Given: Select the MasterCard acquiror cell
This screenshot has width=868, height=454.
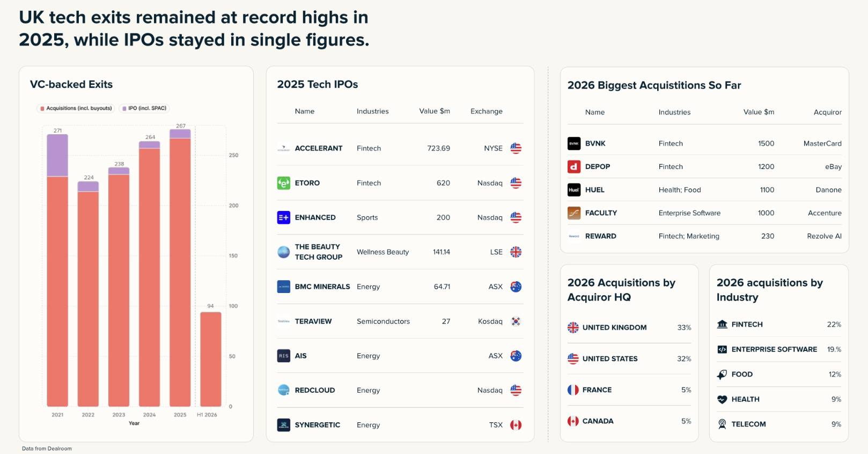Looking at the screenshot, I should coord(822,143).
